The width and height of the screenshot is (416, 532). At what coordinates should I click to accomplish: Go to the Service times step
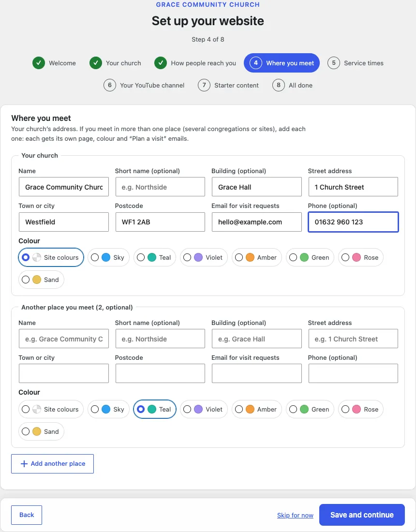[x=356, y=63]
